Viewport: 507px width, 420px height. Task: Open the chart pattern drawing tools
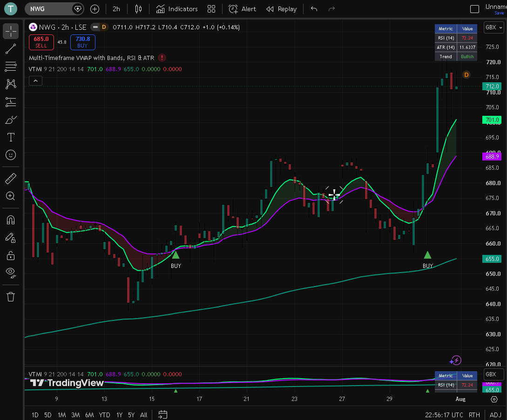click(11, 84)
